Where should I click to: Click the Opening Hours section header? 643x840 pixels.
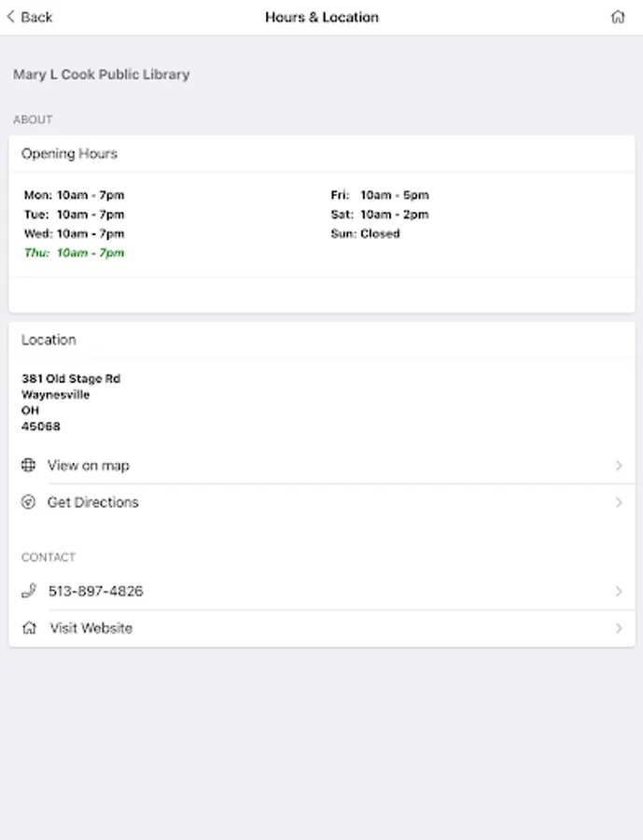point(70,154)
